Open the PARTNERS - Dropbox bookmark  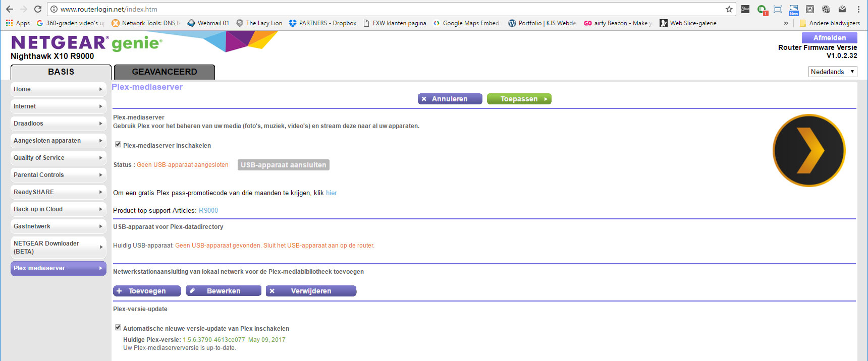click(x=322, y=23)
